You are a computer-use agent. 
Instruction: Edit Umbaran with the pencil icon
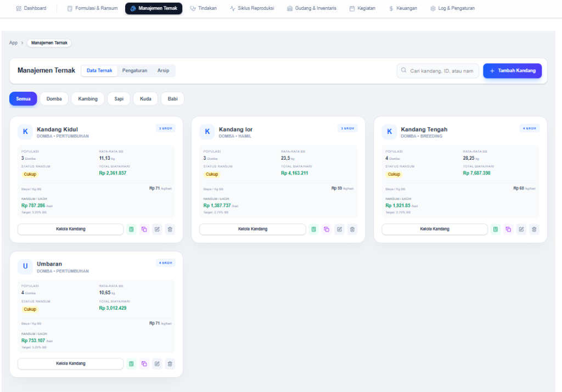pos(157,363)
